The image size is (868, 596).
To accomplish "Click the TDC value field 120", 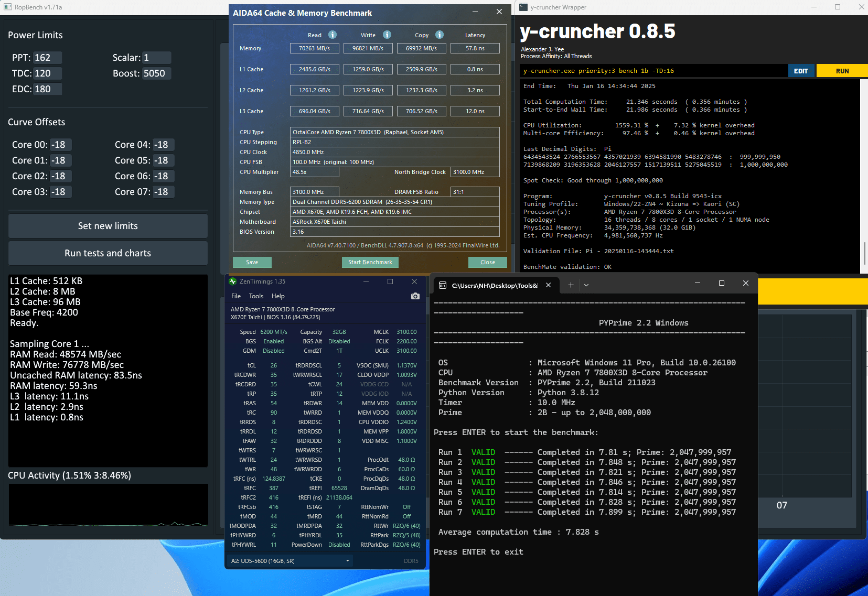I will tap(48, 73).
